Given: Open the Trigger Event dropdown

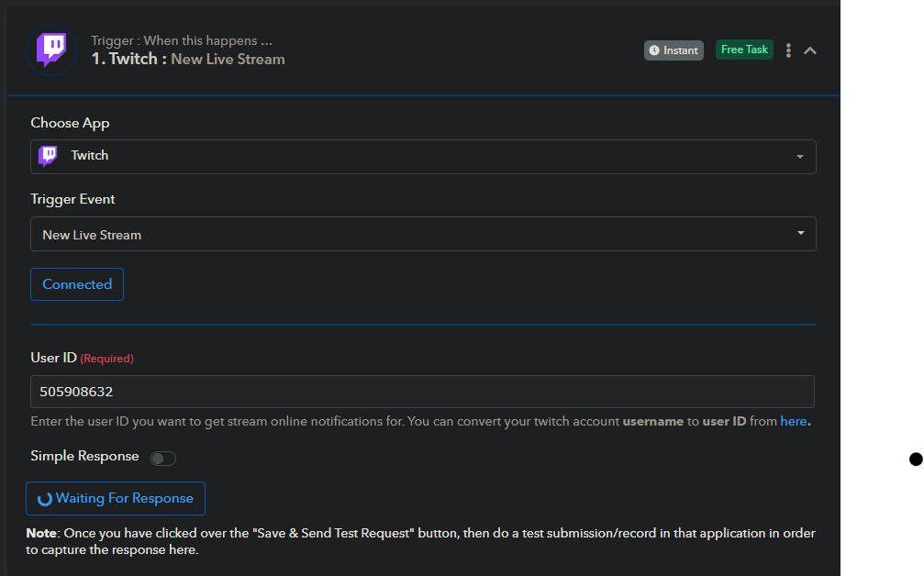Looking at the screenshot, I should 423,234.
